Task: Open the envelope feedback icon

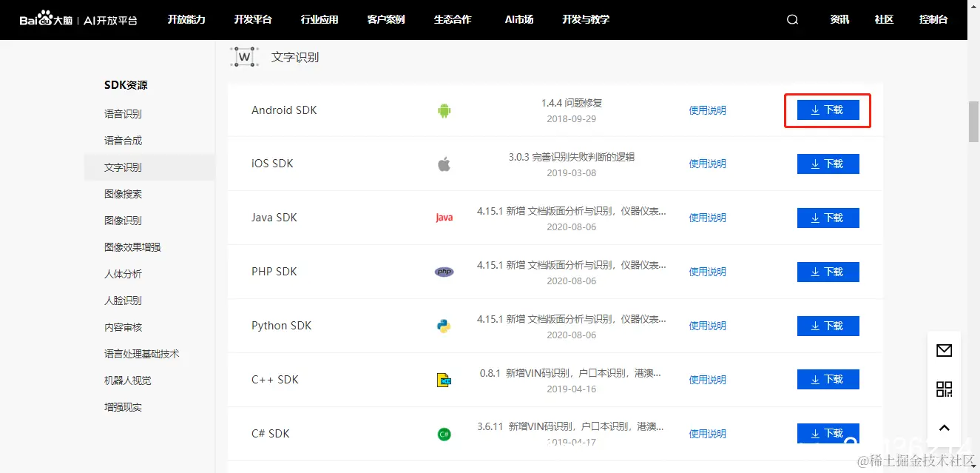Action: (944, 351)
